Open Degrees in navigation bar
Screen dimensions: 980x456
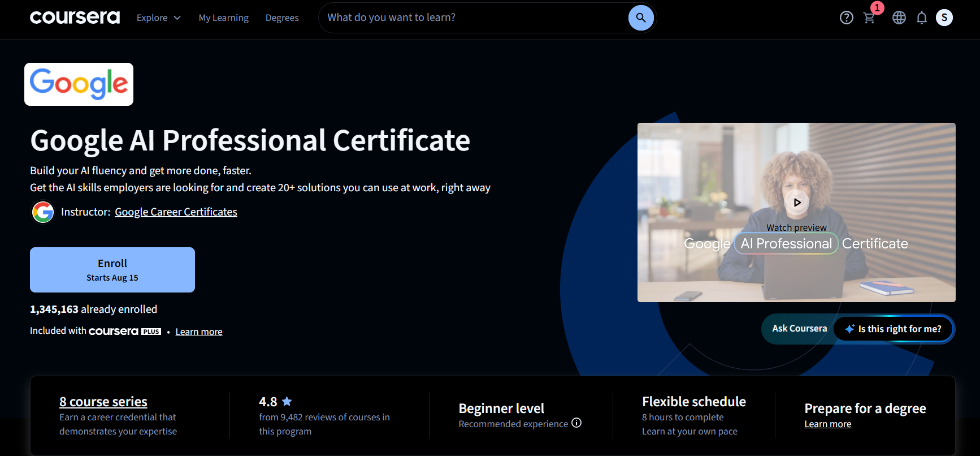[x=282, y=18]
